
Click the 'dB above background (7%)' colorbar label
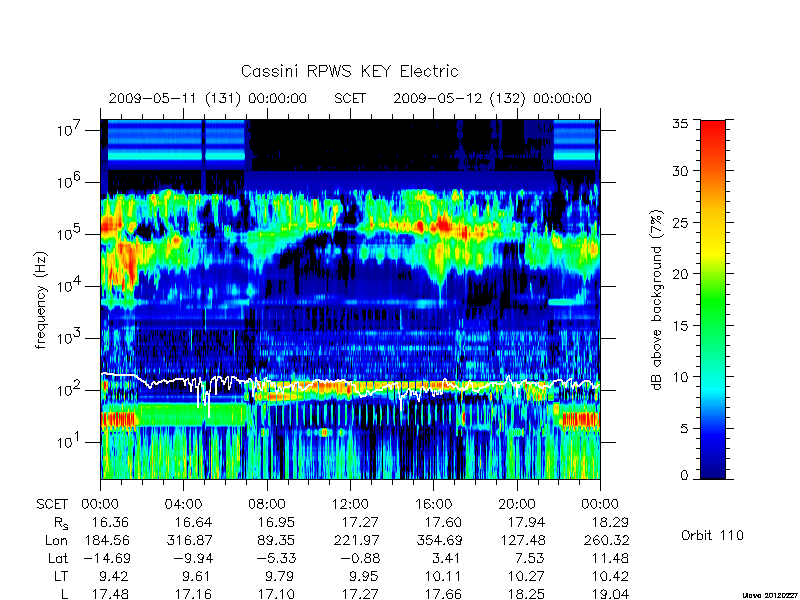pos(657,300)
